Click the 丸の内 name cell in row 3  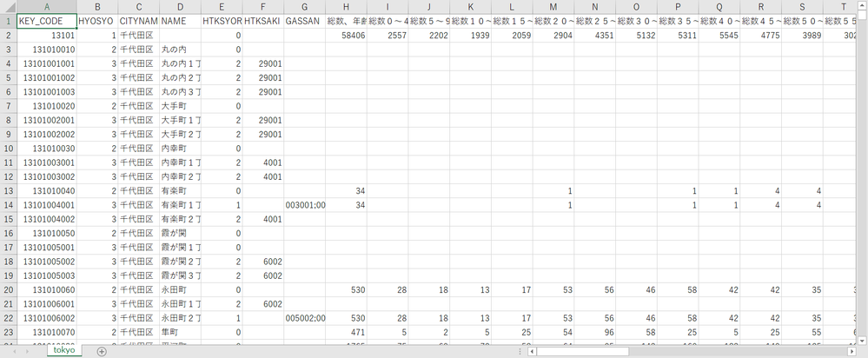181,50
